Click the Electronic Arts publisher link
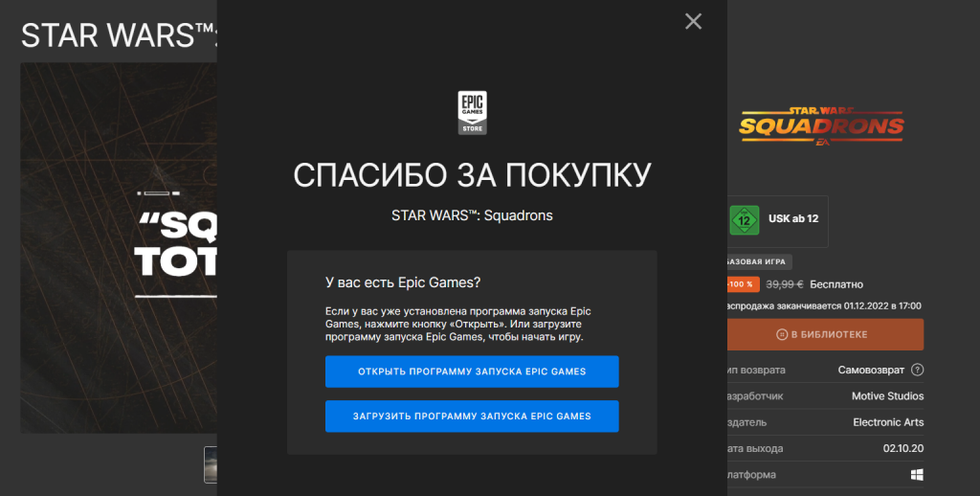 coord(888,422)
